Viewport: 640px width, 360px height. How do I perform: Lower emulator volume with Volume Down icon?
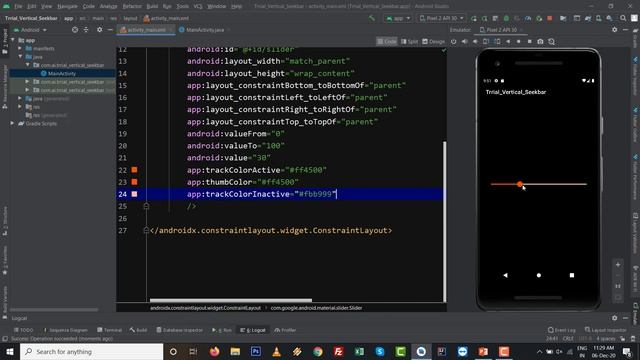pos(475,42)
